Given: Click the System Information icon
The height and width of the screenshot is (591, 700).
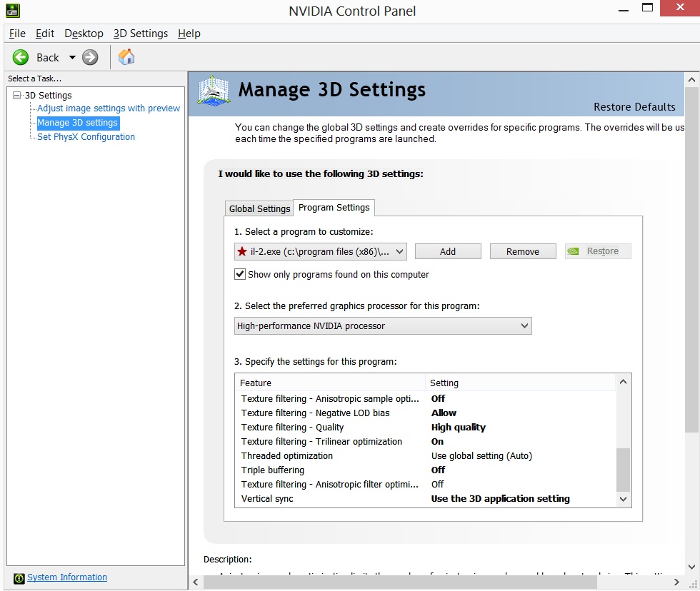Looking at the screenshot, I should [x=19, y=578].
